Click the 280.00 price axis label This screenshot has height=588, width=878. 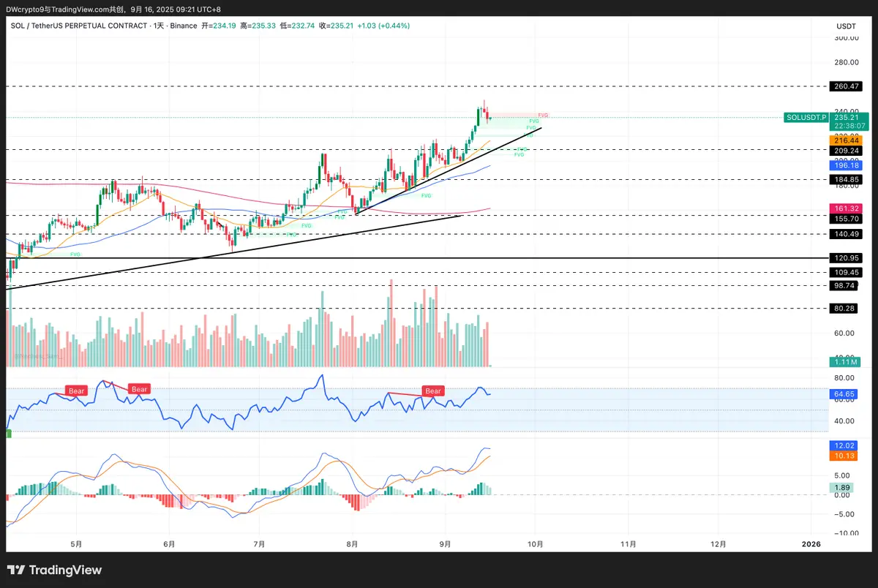(847, 62)
